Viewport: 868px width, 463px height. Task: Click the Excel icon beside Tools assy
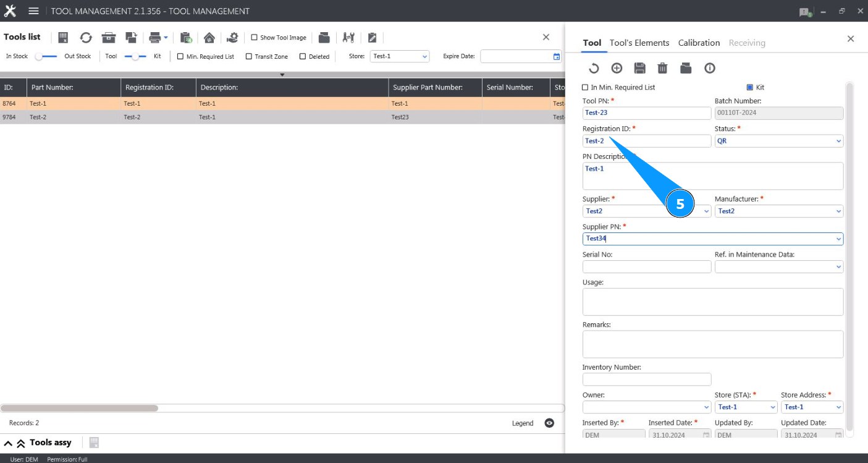point(94,443)
